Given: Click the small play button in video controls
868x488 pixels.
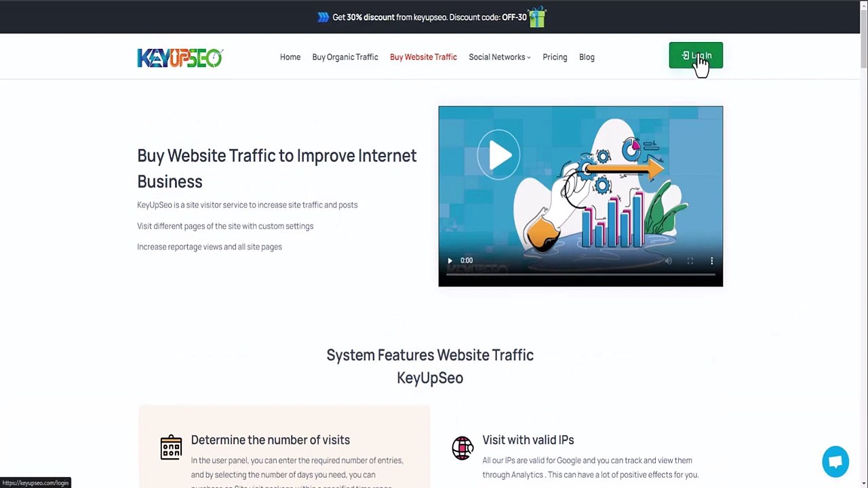Looking at the screenshot, I should pyautogui.click(x=450, y=260).
